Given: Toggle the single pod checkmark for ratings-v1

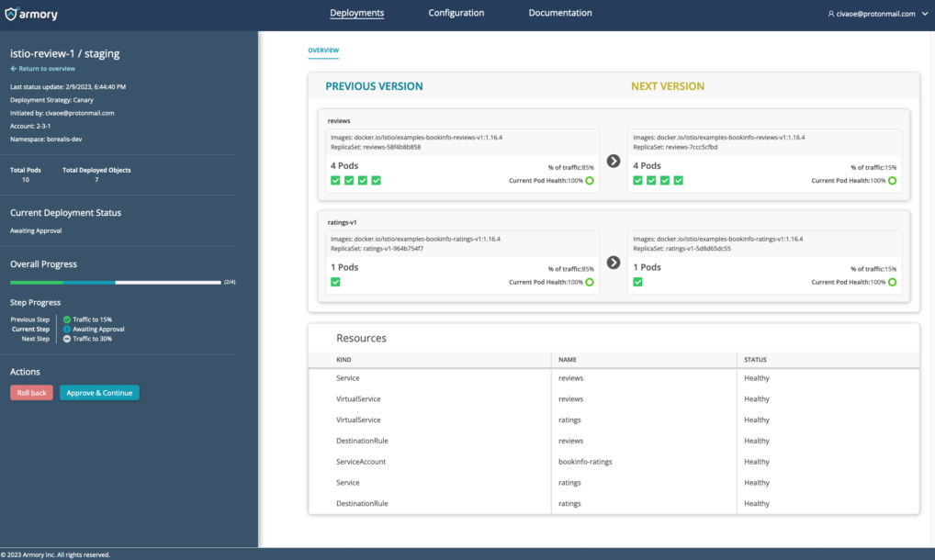Looking at the screenshot, I should click(336, 282).
